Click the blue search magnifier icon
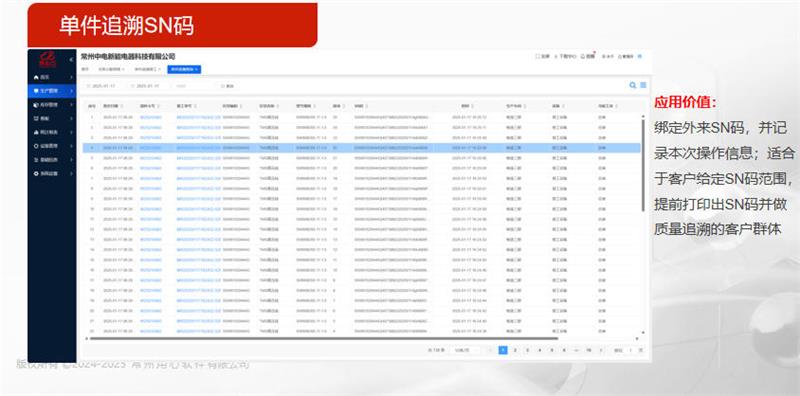 pos(633,85)
